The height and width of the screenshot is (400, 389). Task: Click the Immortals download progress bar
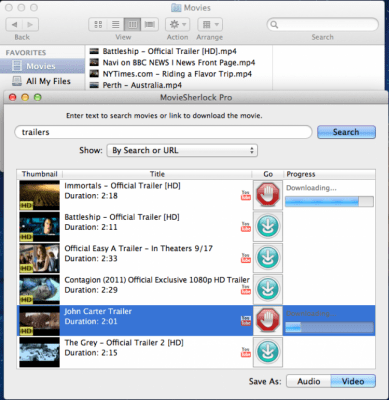[x=329, y=201]
